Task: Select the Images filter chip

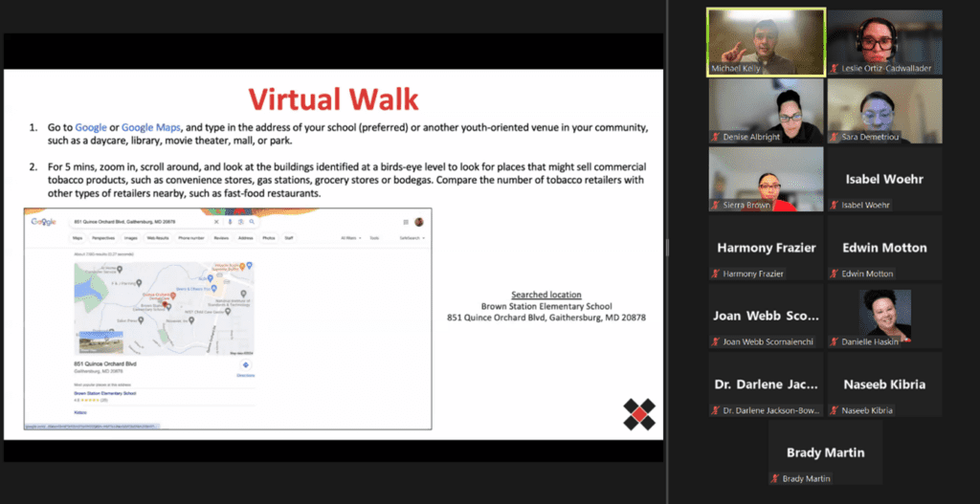Action: 131,237
